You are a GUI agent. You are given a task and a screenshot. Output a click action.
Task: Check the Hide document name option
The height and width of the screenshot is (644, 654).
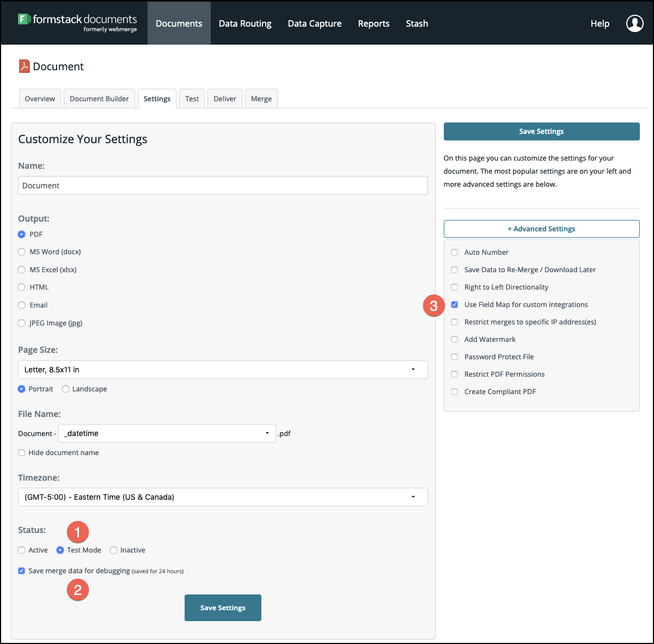pyautogui.click(x=22, y=453)
